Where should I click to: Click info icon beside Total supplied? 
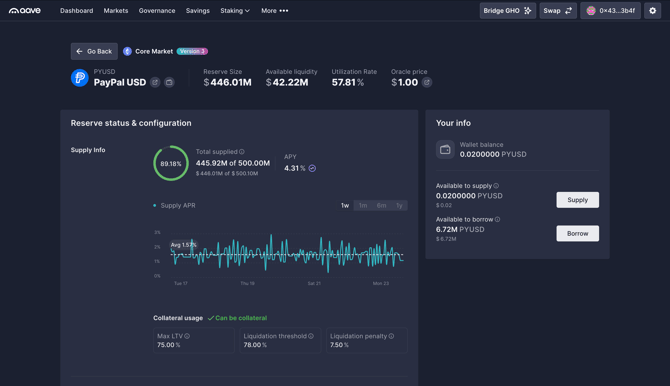pyautogui.click(x=242, y=152)
